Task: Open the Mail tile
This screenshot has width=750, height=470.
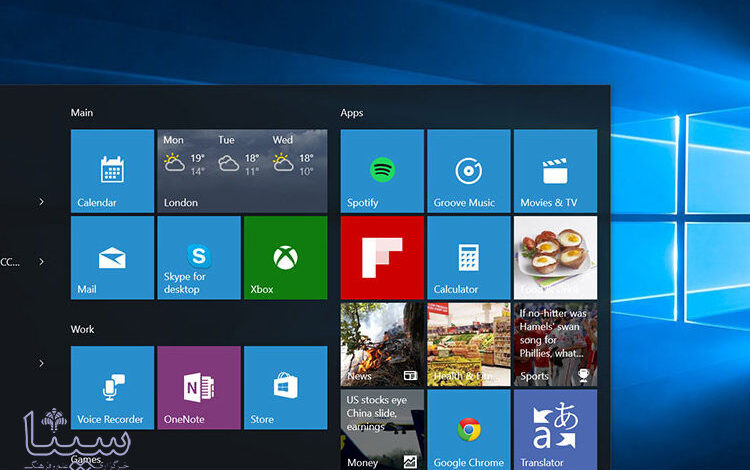Action: tap(112, 258)
